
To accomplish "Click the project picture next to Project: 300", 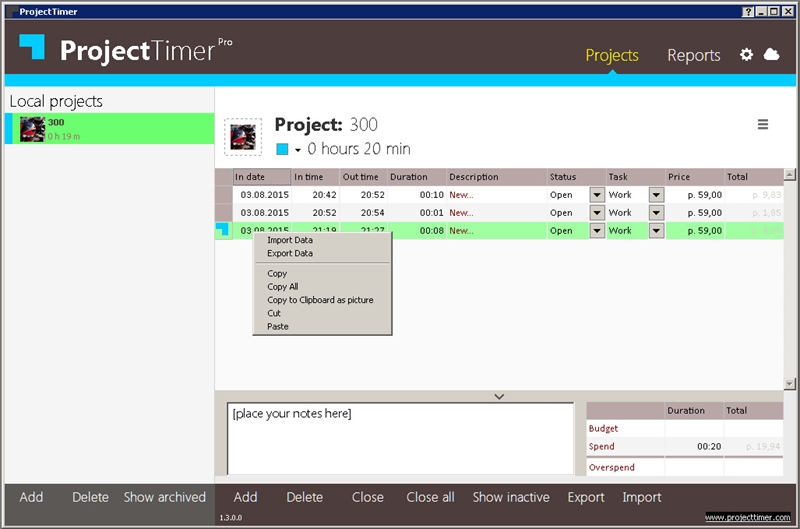I will click(x=243, y=137).
